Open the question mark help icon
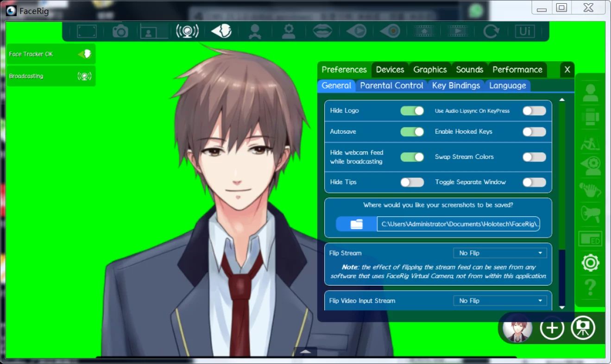This screenshot has width=611, height=364. point(590,287)
